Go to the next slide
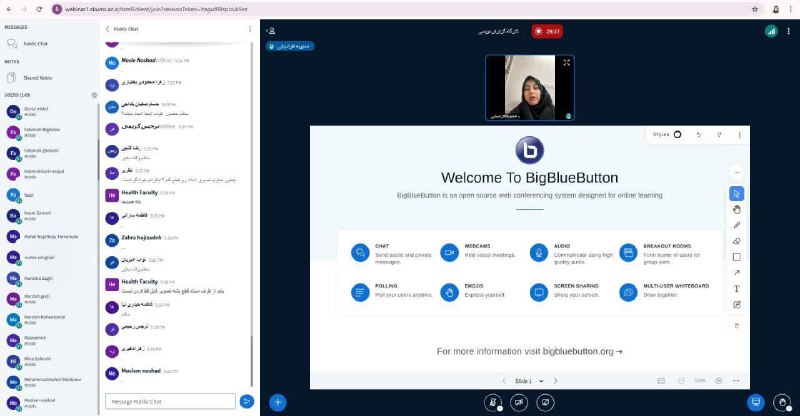 click(x=556, y=381)
